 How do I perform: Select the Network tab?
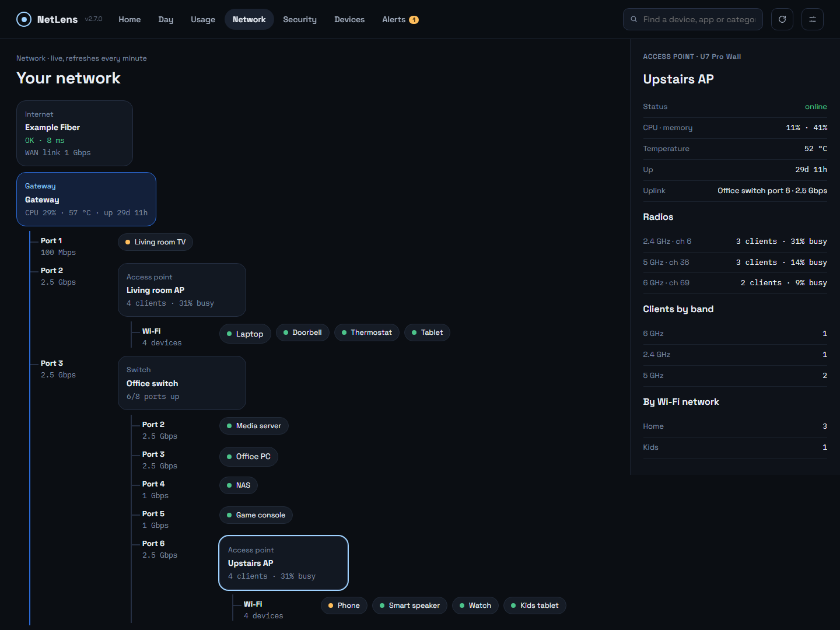pos(249,19)
